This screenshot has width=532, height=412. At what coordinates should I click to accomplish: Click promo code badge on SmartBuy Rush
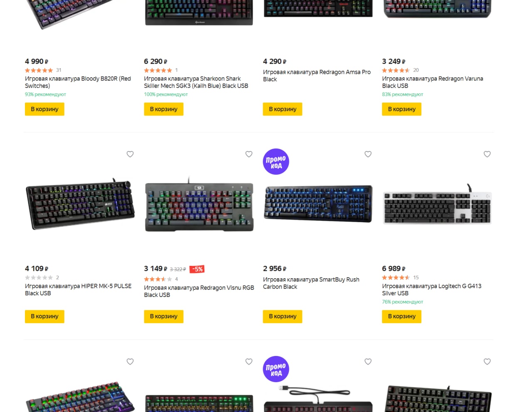(276, 162)
